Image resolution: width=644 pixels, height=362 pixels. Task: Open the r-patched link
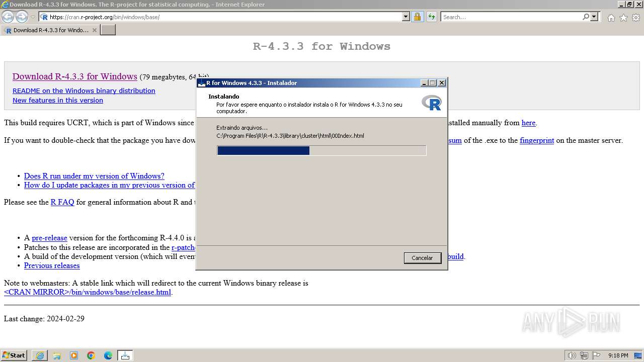[x=184, y=247]
